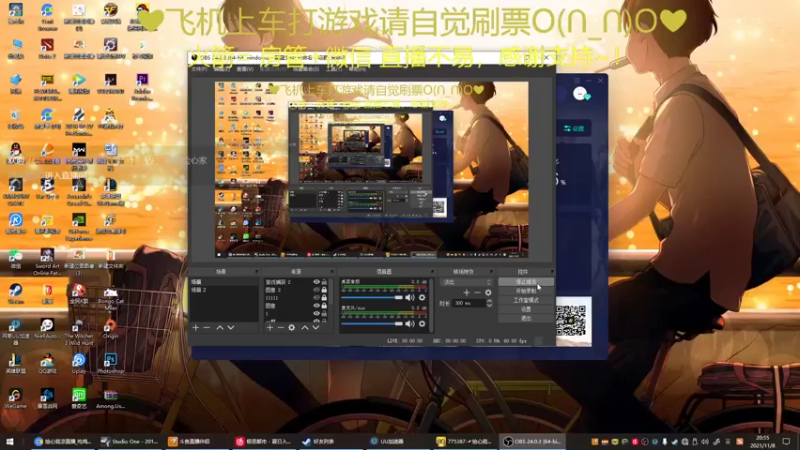This screenshot has height=450, width=800.
Task: Open OBS settings button in controls
Action: coord(526,309)
